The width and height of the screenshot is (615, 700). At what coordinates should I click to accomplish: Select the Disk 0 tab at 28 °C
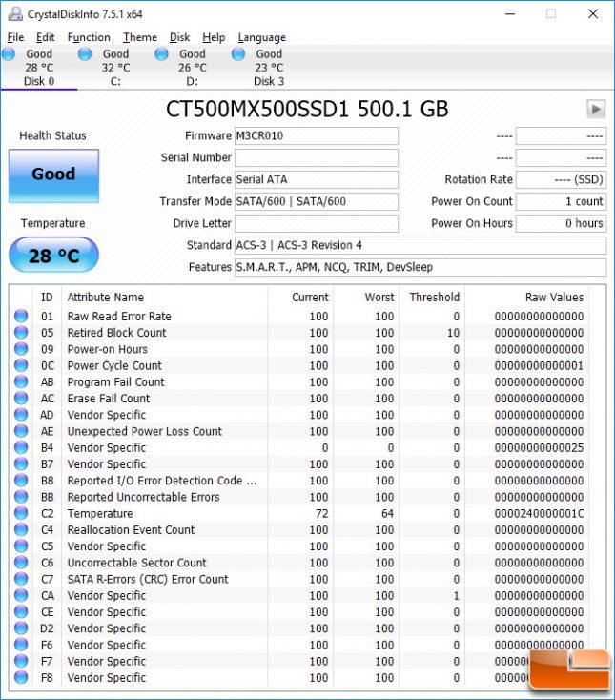(x=39, y=68)
